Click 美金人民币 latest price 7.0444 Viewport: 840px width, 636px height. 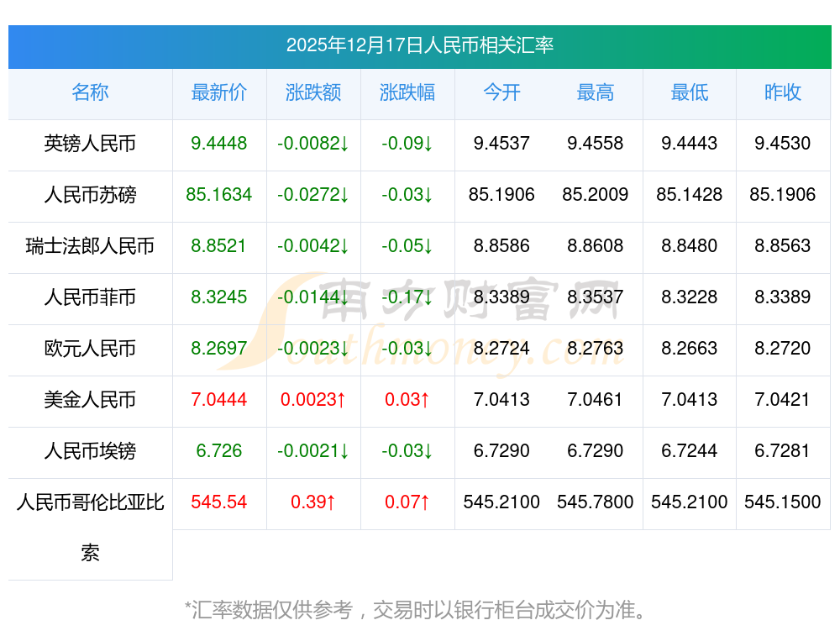pos(219,400)
